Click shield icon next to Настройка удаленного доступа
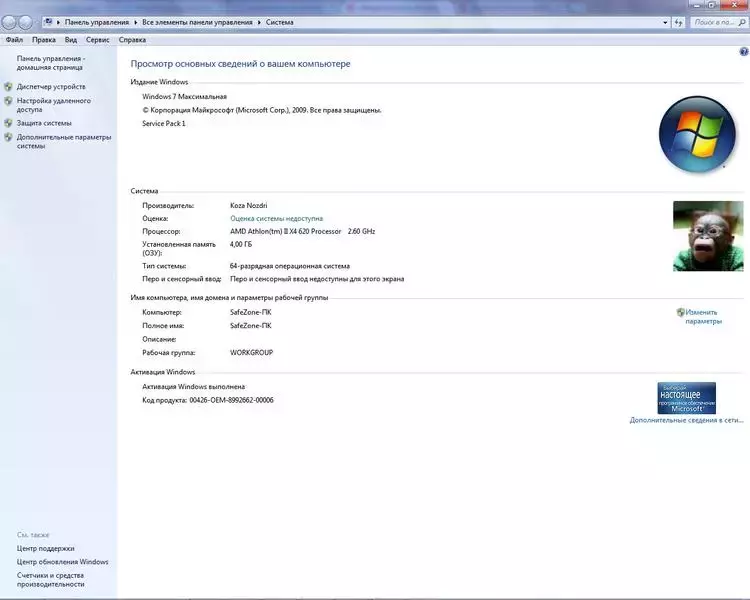The height and width of the screenshot is (600, 750). [x=8, y=101]
